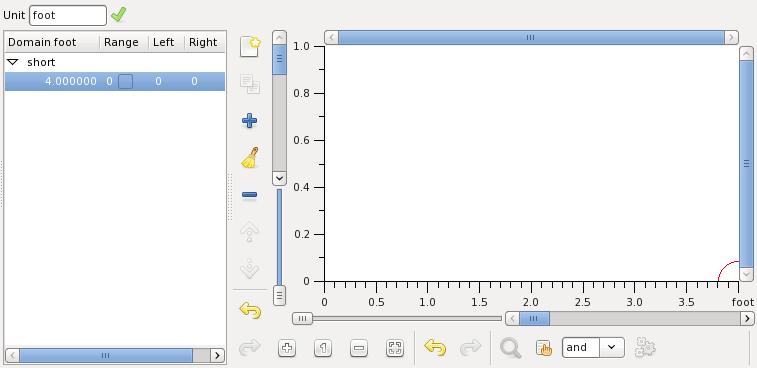757x368 pixels.
Task: Click into the Unit field containing foot
Action: coord(68,15)
